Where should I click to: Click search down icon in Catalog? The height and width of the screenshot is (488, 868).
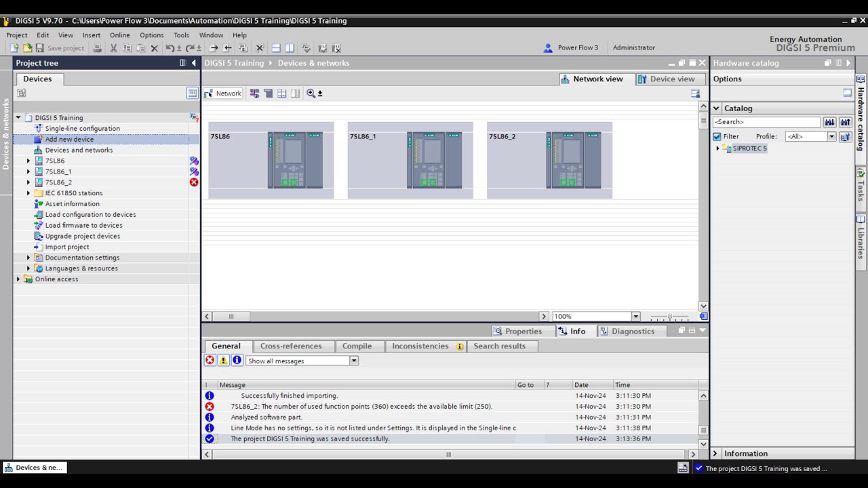pos(829,122)
